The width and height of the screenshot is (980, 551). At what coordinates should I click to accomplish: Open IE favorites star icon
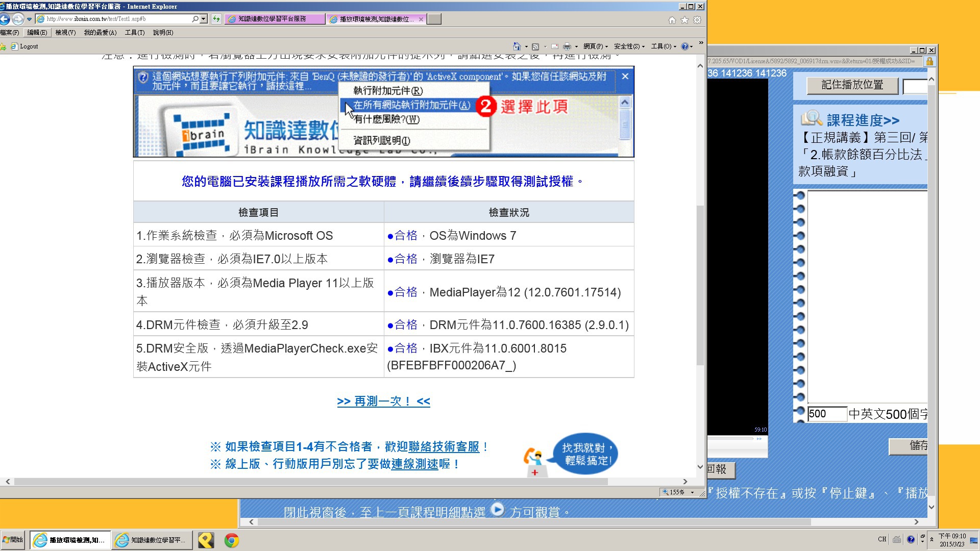point(684,20)
